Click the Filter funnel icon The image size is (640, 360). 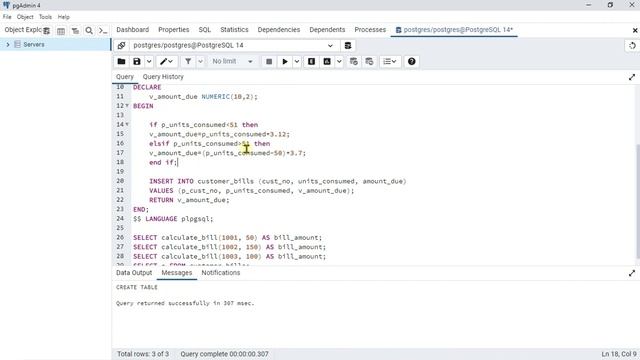(x=188, y=61)
